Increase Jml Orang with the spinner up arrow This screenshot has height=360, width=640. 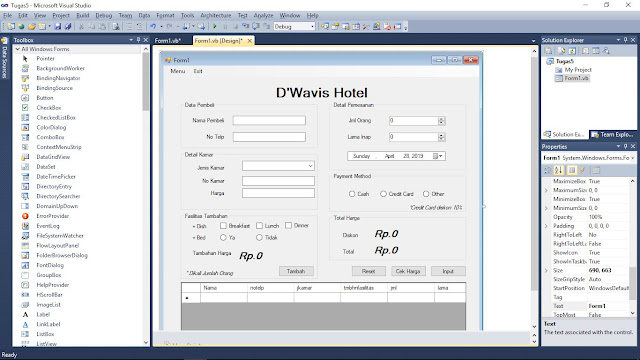(441, 119)
